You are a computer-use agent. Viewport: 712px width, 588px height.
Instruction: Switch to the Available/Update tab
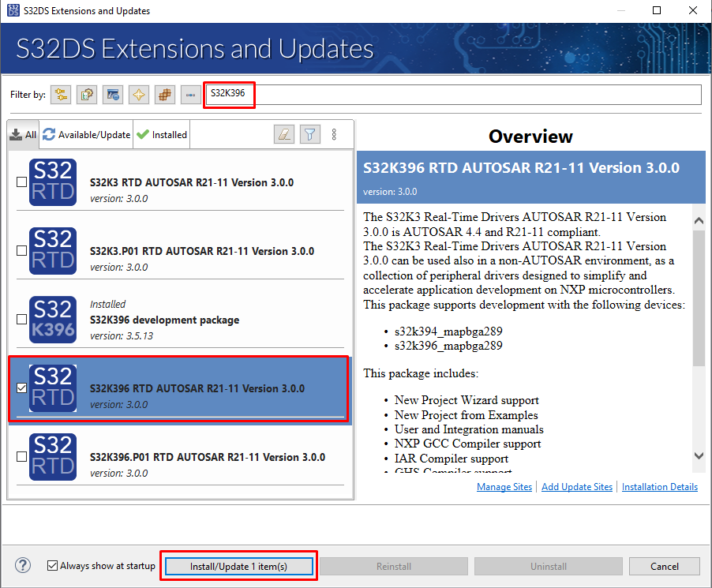click(x=86, y=134)
